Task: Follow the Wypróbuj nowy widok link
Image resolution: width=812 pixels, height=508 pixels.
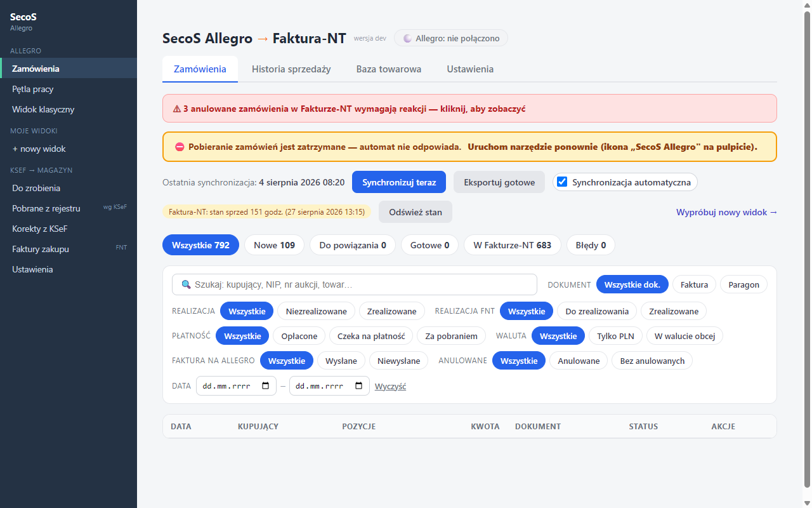Action: [726, 212]
